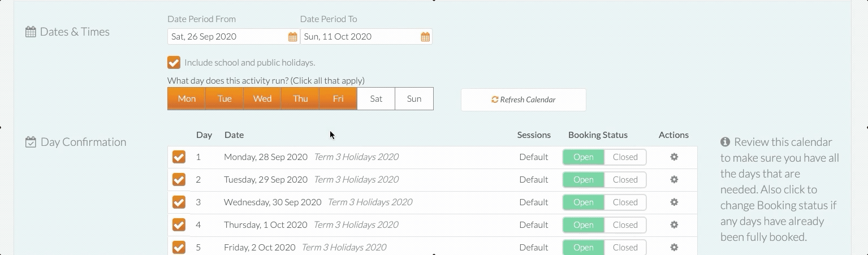Open actions gear for Thursday, 1 Oct 2020
The width and height of the screenshot is (868, 255).
click(x=674, y=225)
